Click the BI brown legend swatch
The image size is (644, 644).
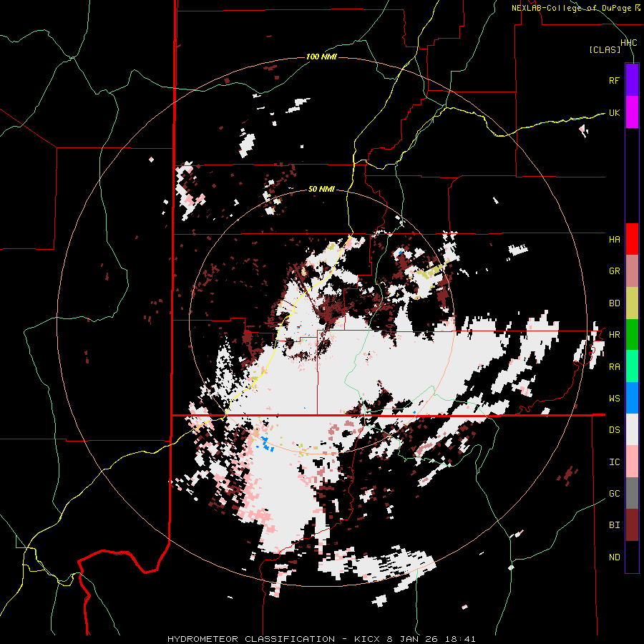click(x=632, y=525)
